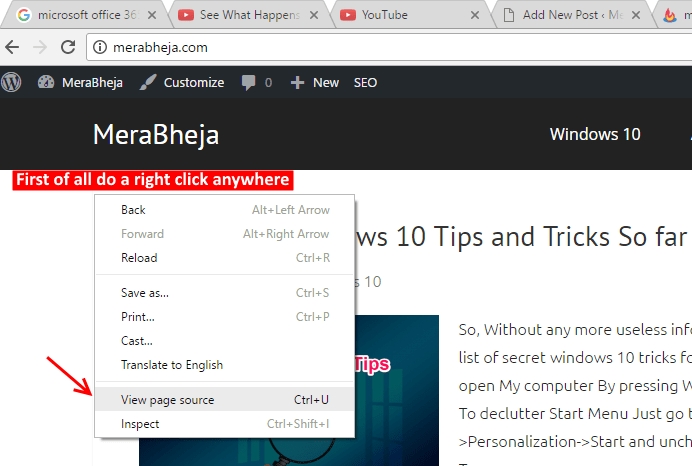Choose Inspect from the context menu
The height and width of the screenshot is (466, 692).
point(225,424)
